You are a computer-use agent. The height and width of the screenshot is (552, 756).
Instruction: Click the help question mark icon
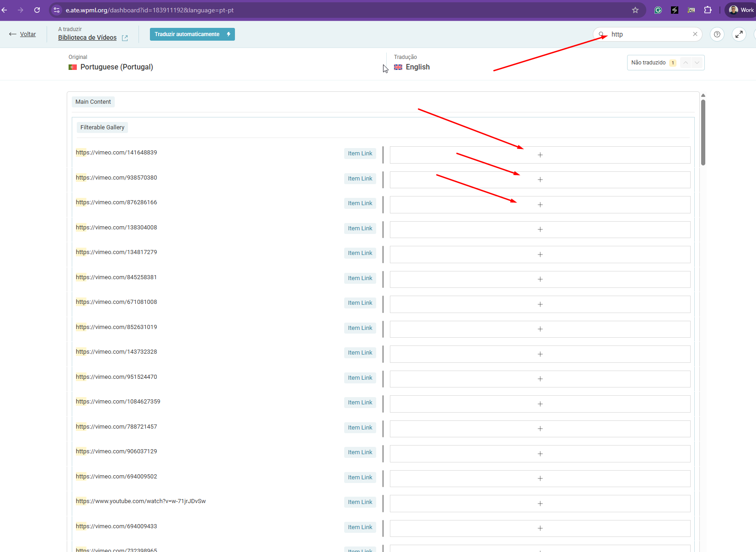[717, 34]
